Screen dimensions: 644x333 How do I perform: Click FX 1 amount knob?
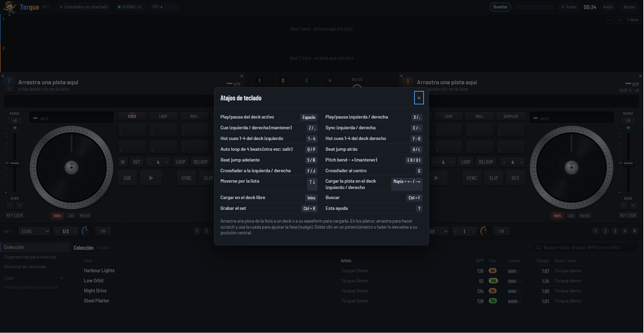pos(86,231)
